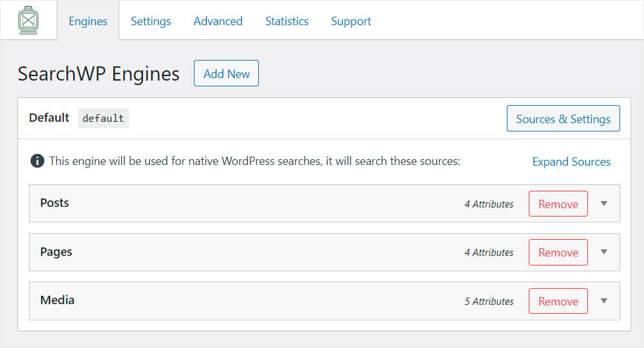View the Statistics tab
The image size is (644, 348).
point(287,21)
